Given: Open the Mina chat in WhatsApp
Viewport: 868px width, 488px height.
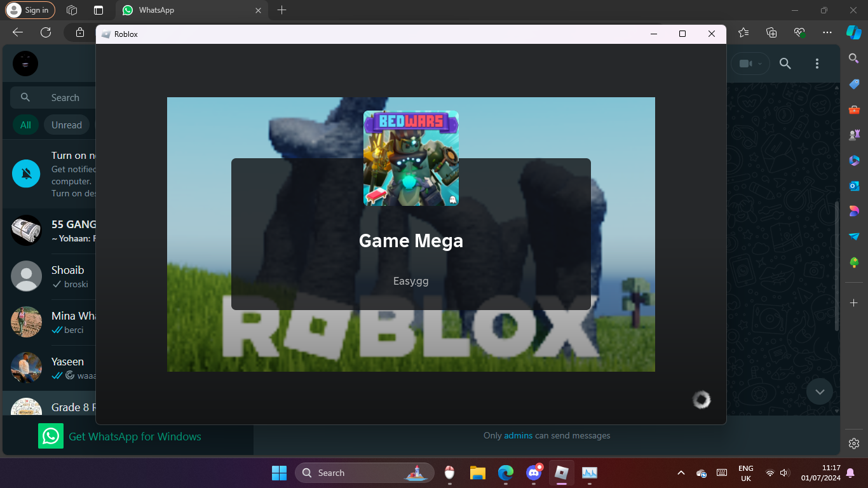Looking at the screenshot, I should 50,322.
